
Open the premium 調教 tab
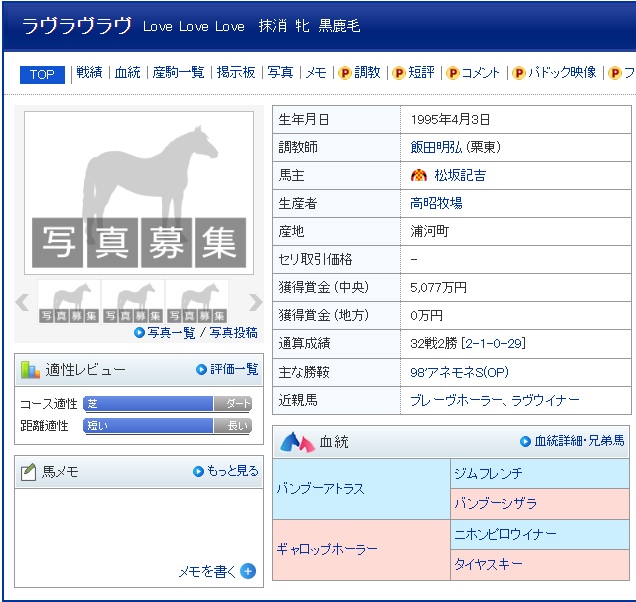(367, 73)
